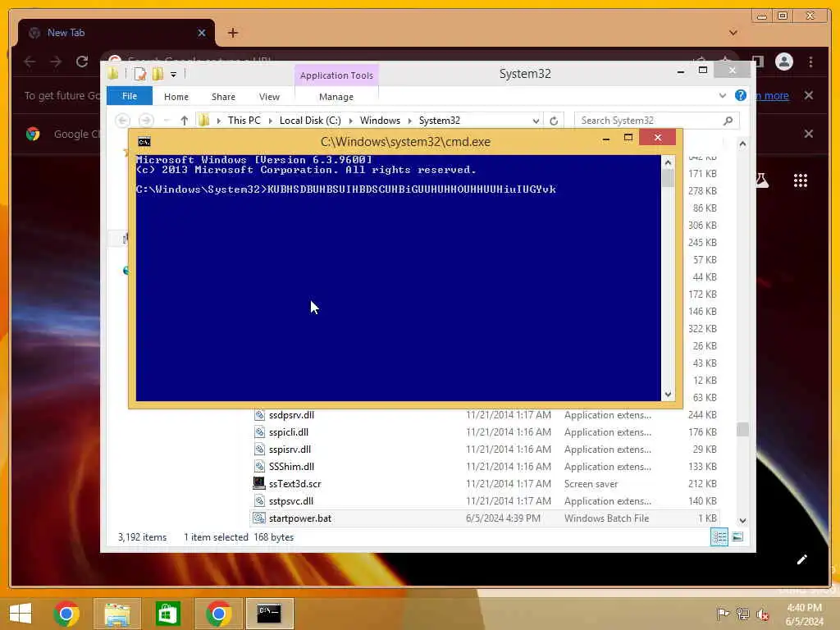
Task: Open the muted volume tray icon
Action: click(762, 614)
